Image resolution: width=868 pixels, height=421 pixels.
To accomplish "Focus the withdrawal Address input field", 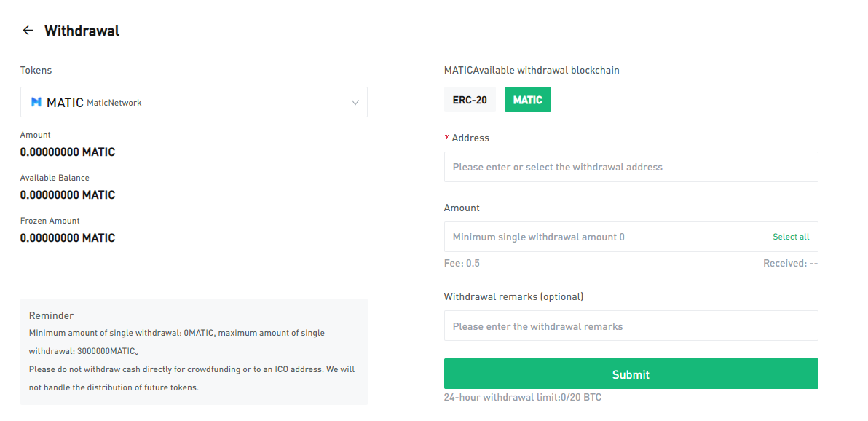I will pos(631,167).
